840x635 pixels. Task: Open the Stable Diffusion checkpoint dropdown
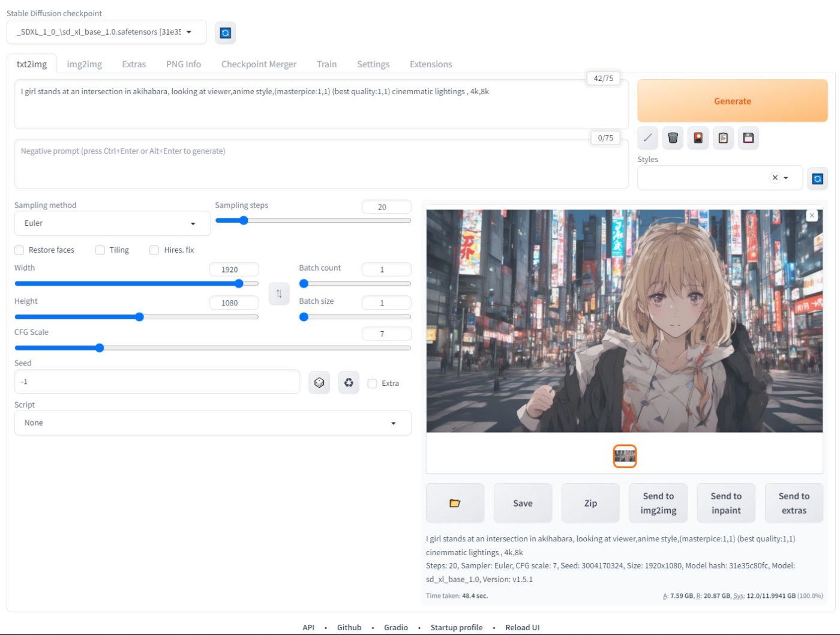(x=106, y=32)
